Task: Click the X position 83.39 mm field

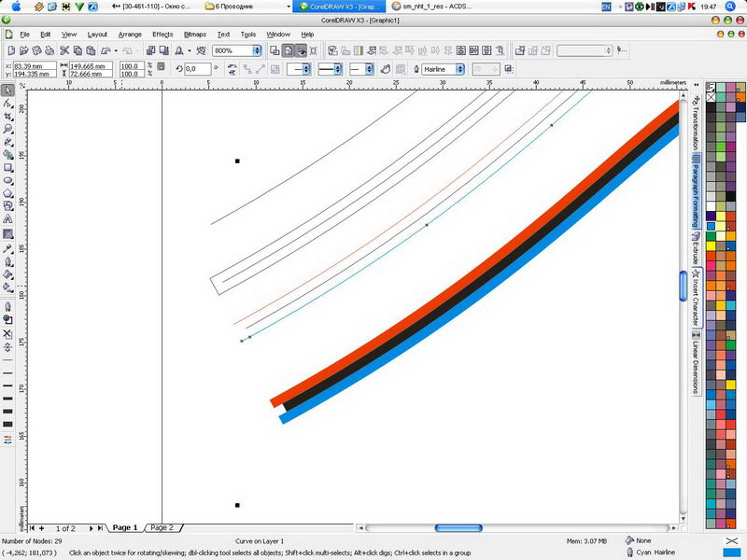Action: click(x=35, y=65)
